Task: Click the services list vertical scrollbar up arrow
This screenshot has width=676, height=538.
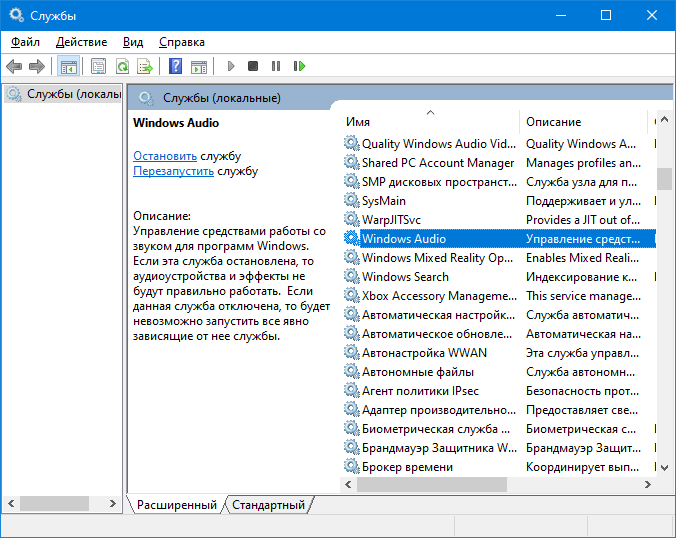Action: [x=664, y=119]
